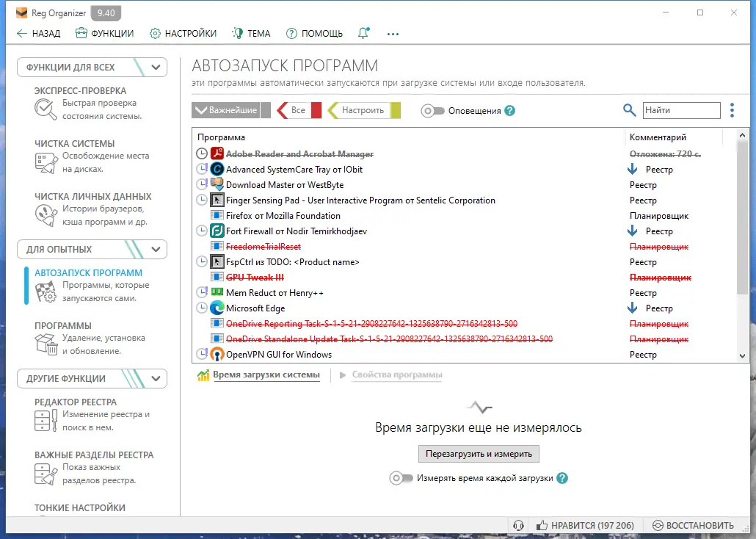This screenshot has width=756, height=539.
Task: Go back with the НАЗАД arrow
Action: coord(38,33)
